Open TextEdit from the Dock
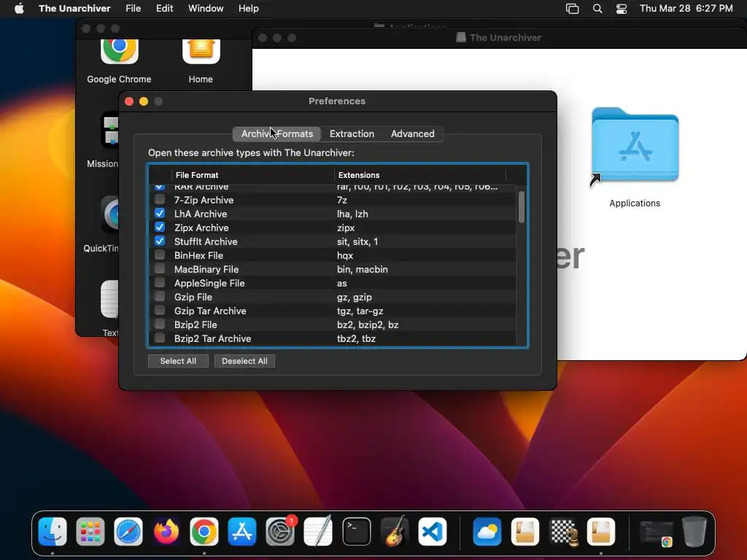Screen dimensions: 747x560 [x=318, y=531]
